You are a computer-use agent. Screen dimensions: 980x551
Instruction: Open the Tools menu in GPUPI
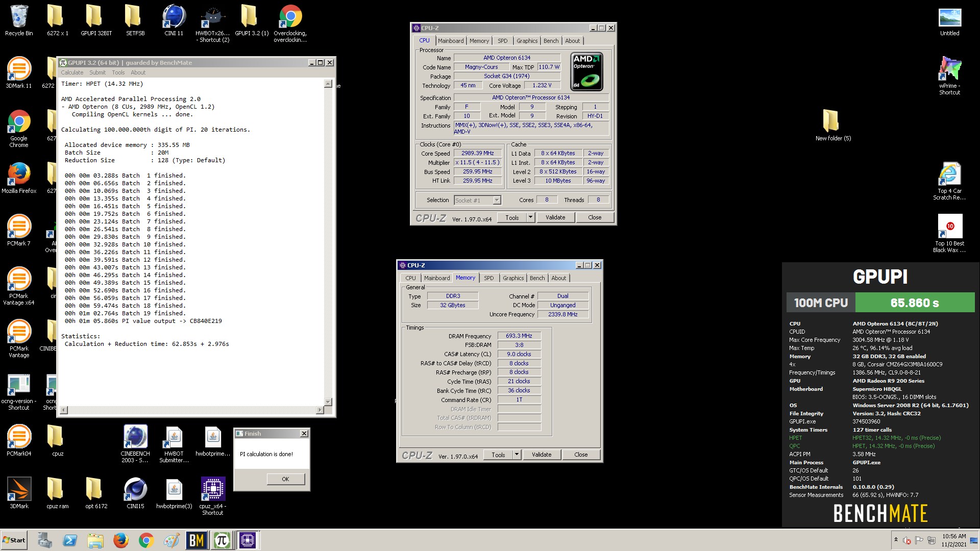click(x=118, y=72)
